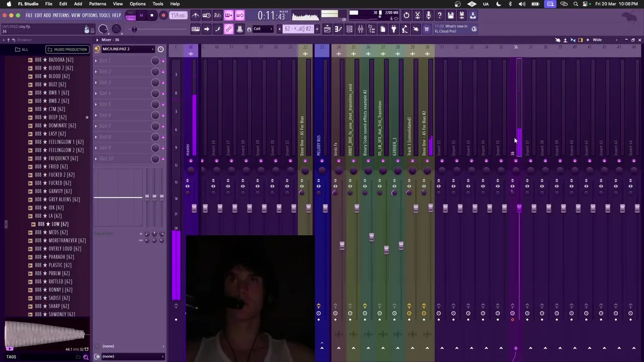Click the one-click audio recording microphone icon

(x=429, y=16)
